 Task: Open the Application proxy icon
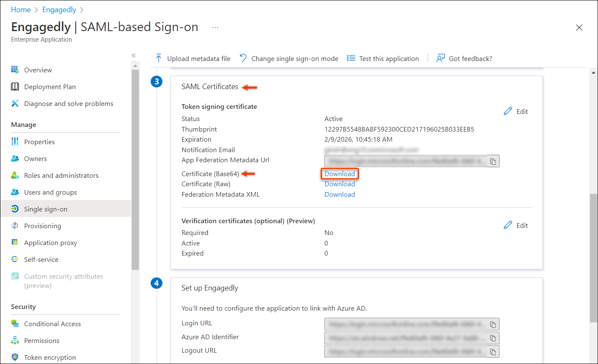[x=15, y=243]
